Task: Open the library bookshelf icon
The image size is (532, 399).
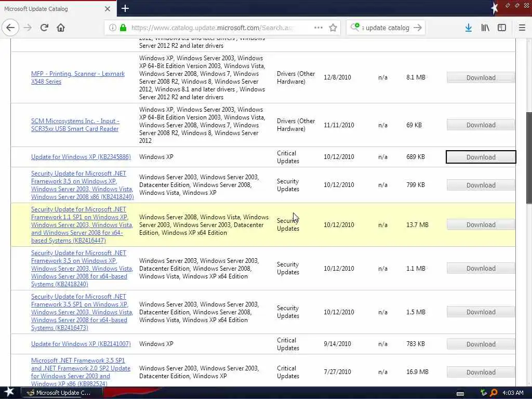Action: click(x=485, y=28)
